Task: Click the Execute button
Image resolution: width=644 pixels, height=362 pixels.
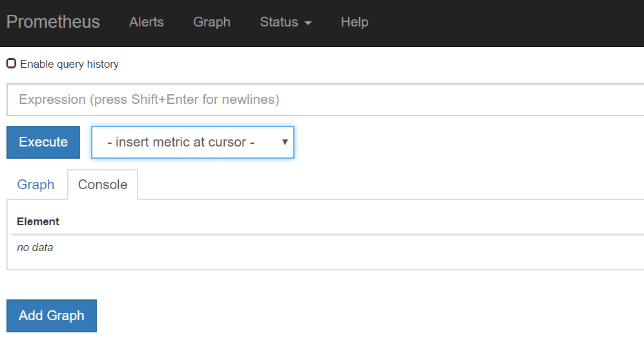Action: (43, 142)
